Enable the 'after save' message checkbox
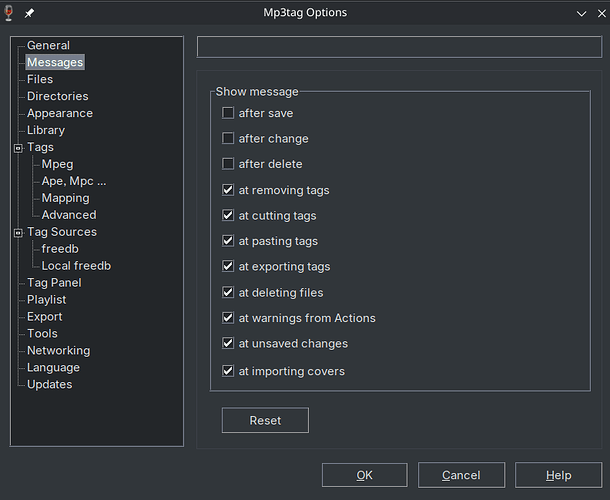The width and height of the screenshot is (610, 500). click(228, 113)
